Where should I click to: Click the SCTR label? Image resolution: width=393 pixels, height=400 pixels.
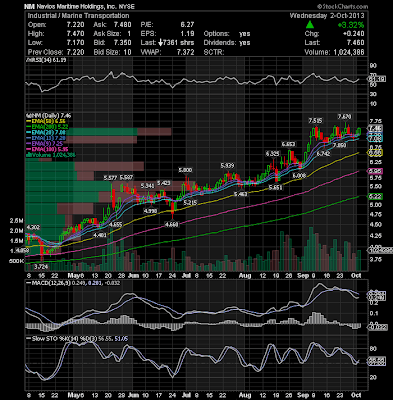click(x=214, y=52)
